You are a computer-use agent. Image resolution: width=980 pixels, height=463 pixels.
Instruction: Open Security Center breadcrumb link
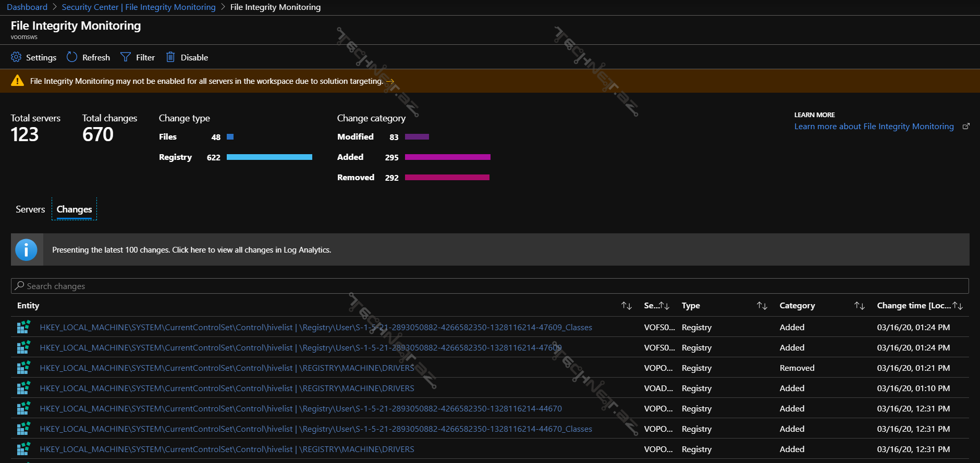point(139,7)
